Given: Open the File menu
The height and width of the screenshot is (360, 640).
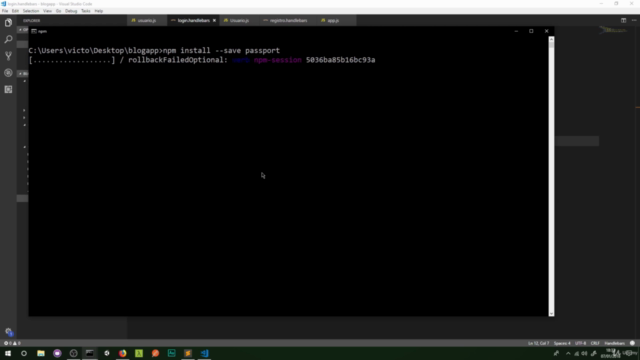Looking at the screenshot, I should [5, 11].
